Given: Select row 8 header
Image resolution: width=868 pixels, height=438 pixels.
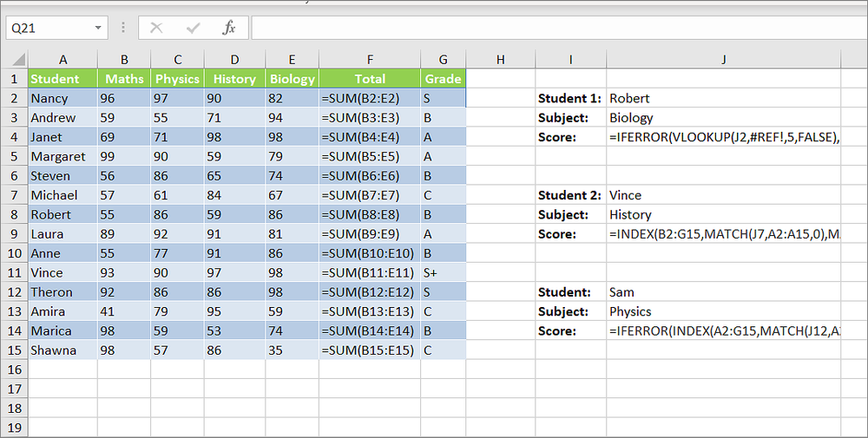Looking at the screenshot, I should pos(15,214).
